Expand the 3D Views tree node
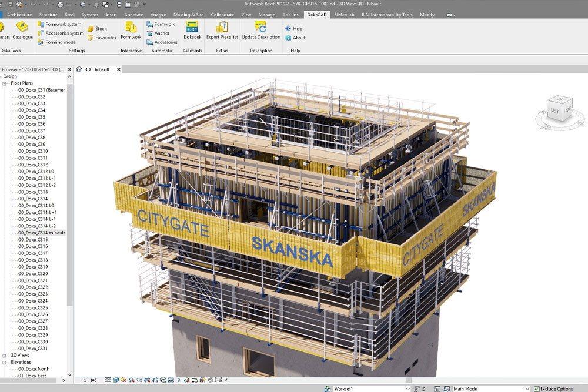Image resolution: width=588 pixels, height=392 pixels. 5,356
